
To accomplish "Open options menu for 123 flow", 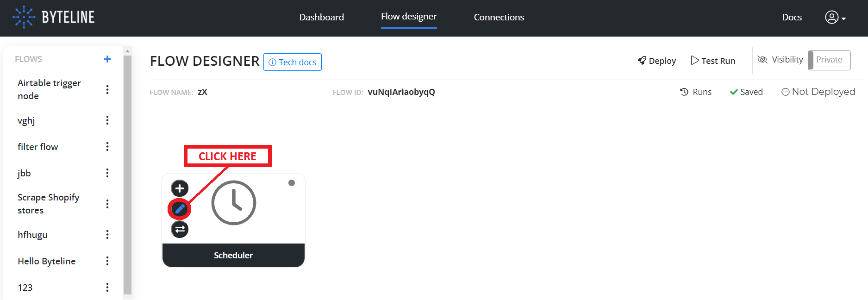I will [107, 287].
